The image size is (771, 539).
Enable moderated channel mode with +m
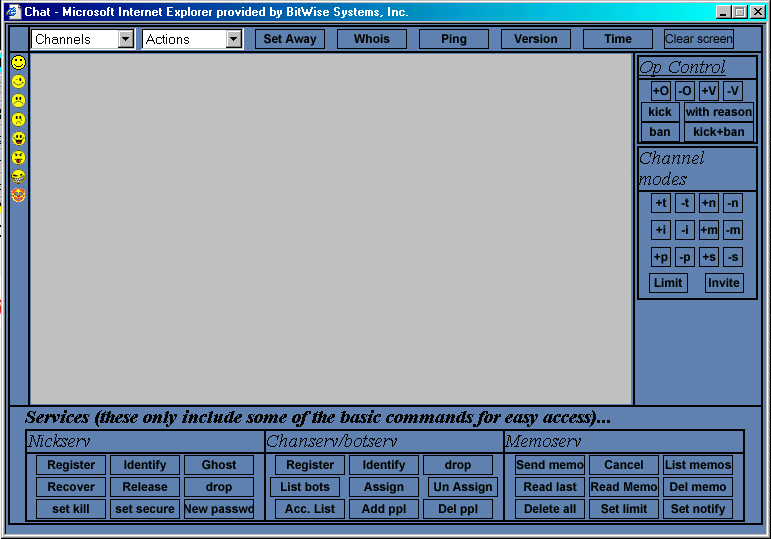[708, 230]
